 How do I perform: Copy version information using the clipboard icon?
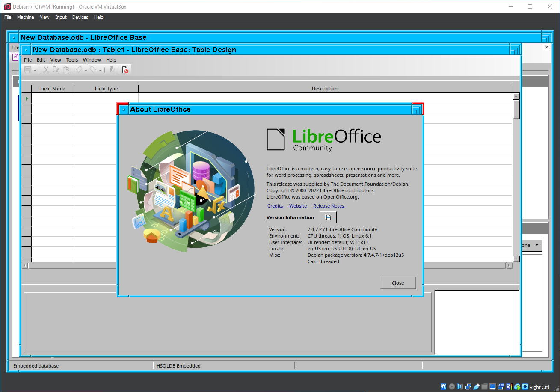328,217
